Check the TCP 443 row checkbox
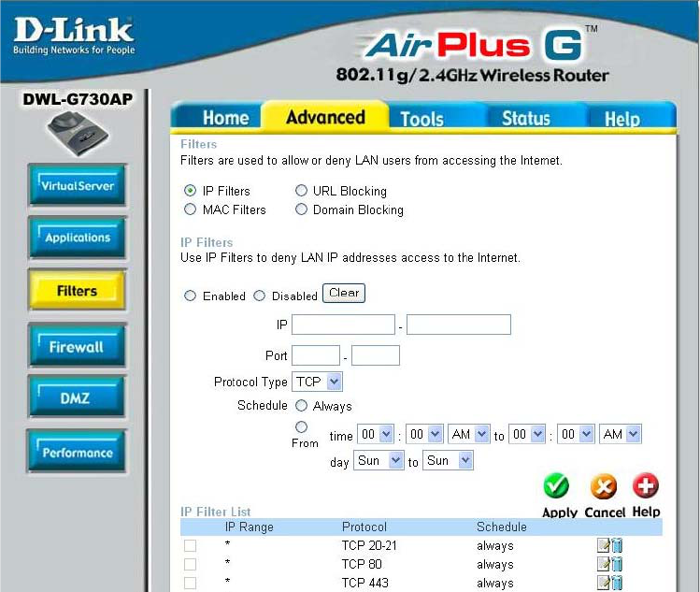700x592 pixels. click(x=190, y=583)
